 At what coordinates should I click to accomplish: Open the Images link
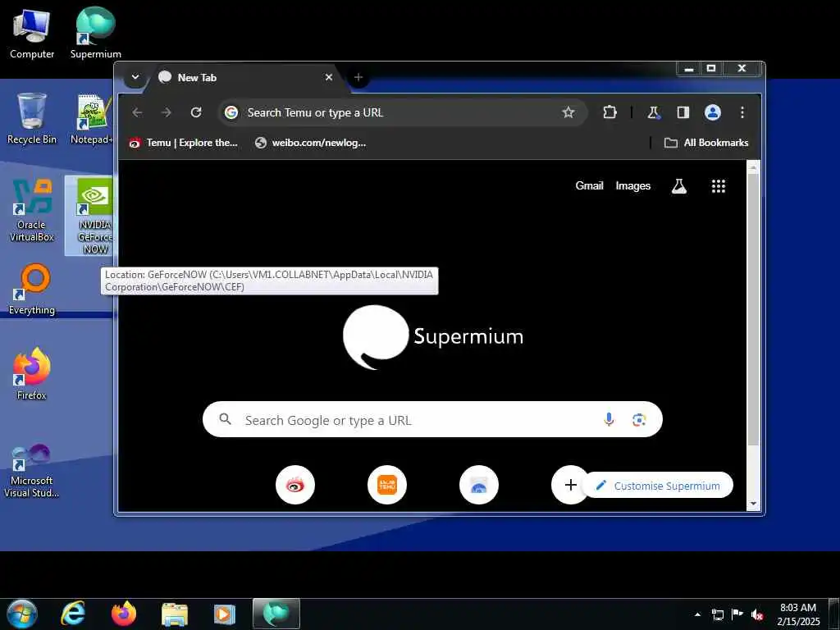632,186
